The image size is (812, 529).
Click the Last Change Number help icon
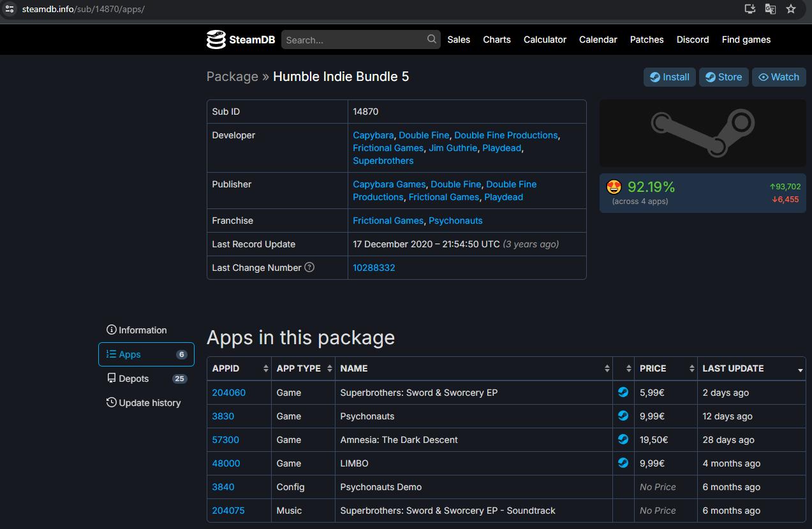(309, 268)
